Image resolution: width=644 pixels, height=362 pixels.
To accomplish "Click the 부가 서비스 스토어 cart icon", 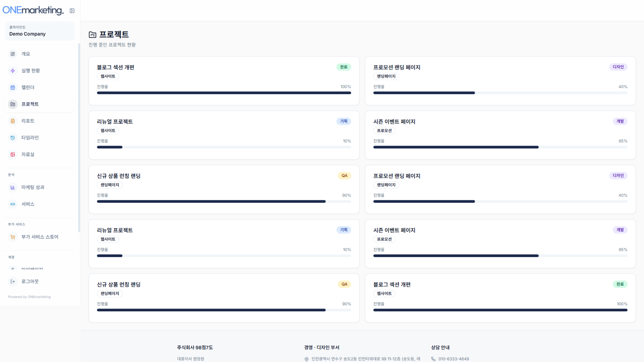I will click(13, 237).
